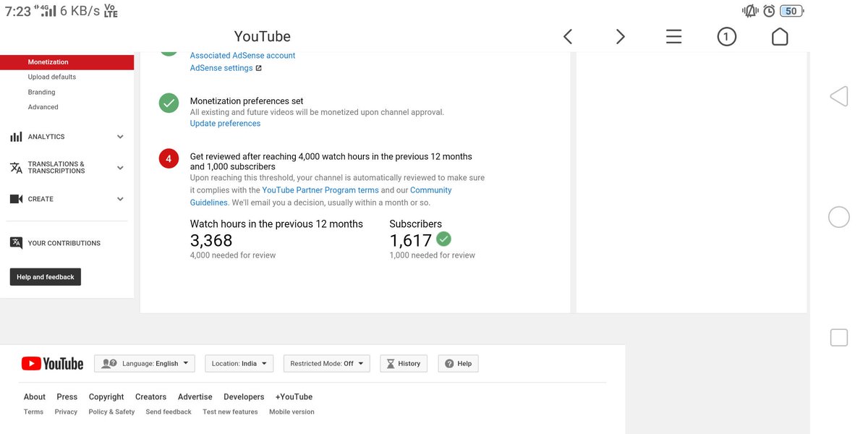Viewport: 868px width, 434px height.
Task: Click About in the footer
Action: 35,396
